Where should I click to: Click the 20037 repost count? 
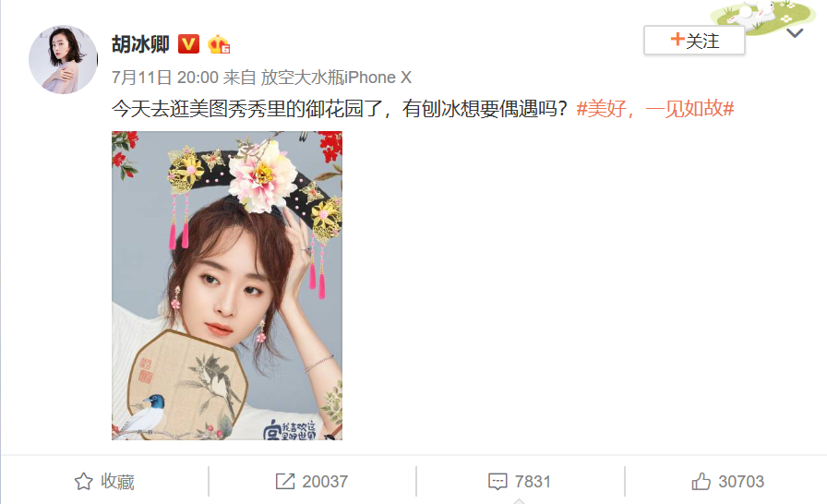pyautogui.click(x=325, y=481)
